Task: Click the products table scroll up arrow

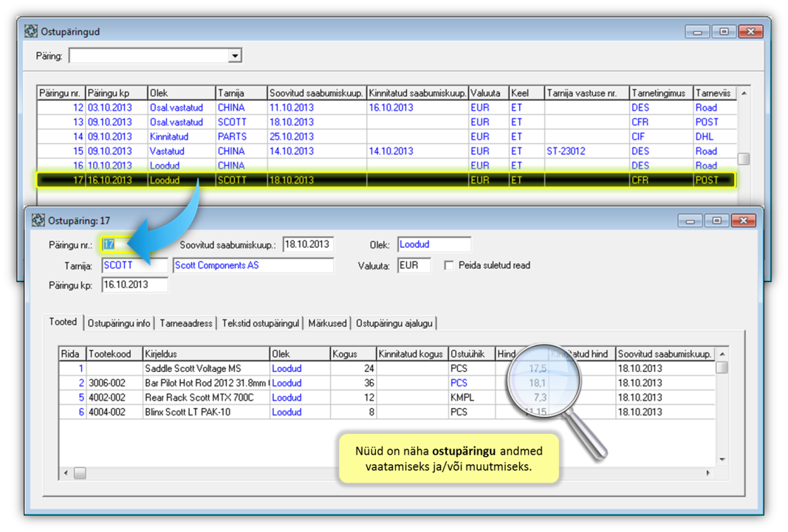Action: [x=722, y=354]
